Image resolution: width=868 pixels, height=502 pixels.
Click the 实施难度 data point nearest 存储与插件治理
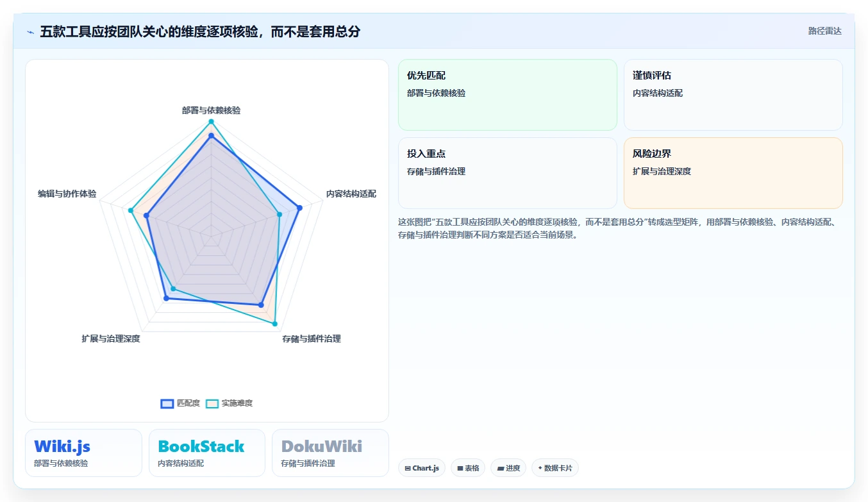click(275, 324)
